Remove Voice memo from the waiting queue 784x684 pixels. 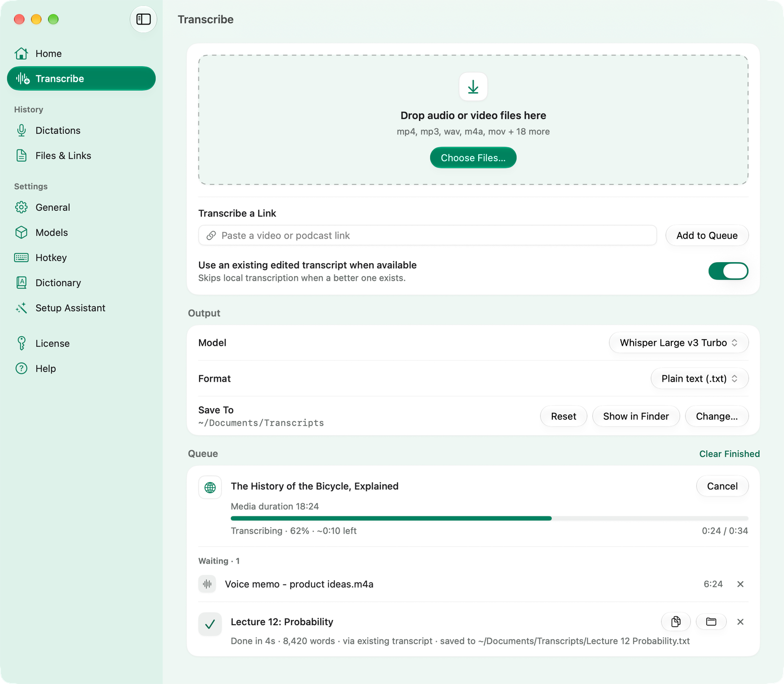pyautogui.click(x=740, y=584)
